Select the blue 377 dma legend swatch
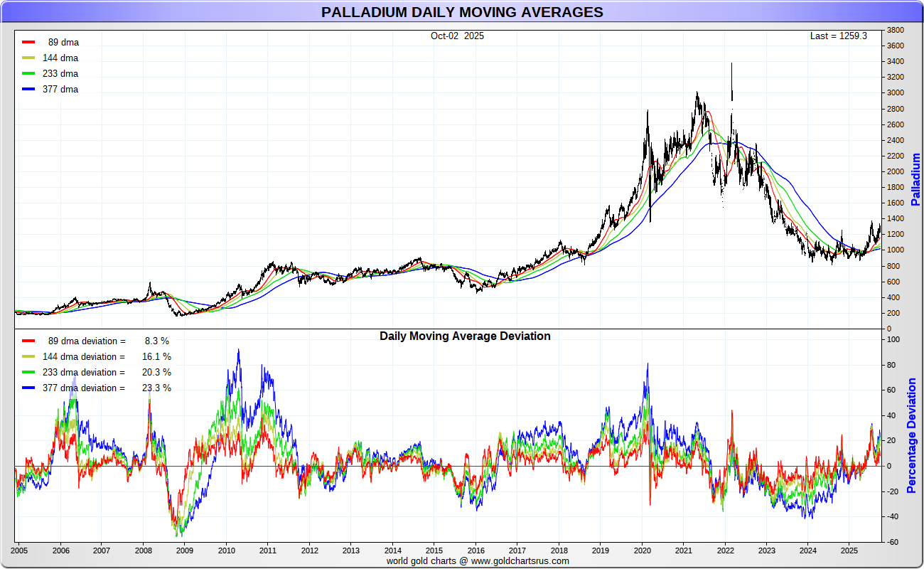Image resolution: width=924 pixels, height=569 pixels. 28,89
